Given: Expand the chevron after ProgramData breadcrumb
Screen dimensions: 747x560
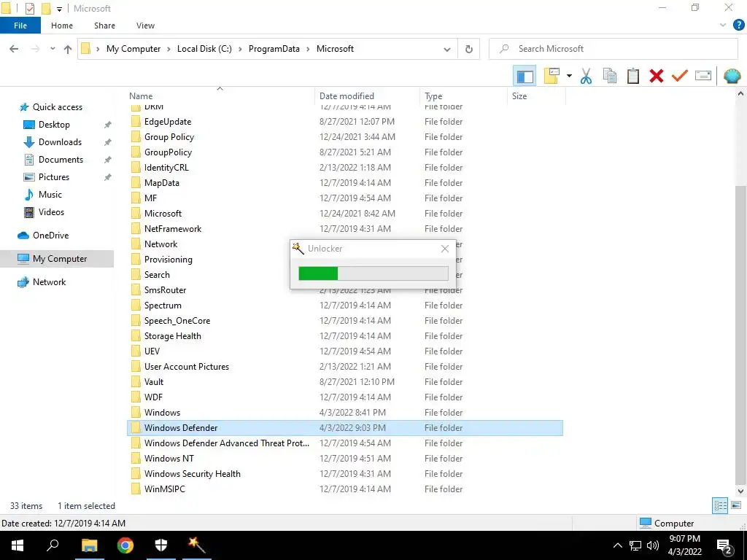Looking at the screenshot, I should coord(309,49).
